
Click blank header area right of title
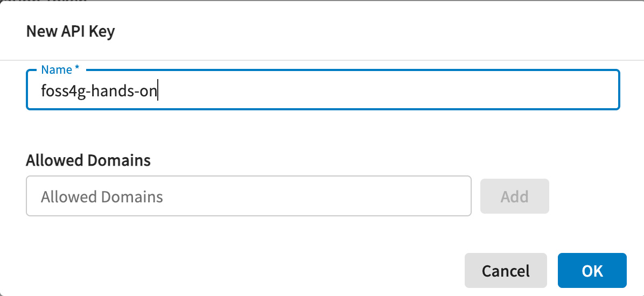pos(377,31)
